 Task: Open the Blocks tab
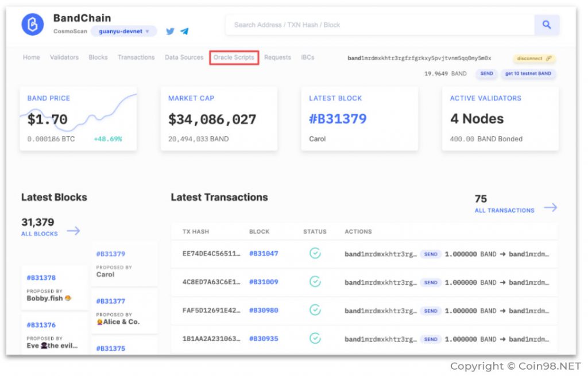98,57
